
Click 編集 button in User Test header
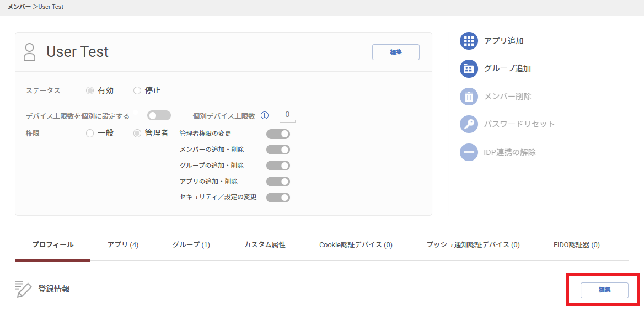pyautogui.click(x=395, y=52)
